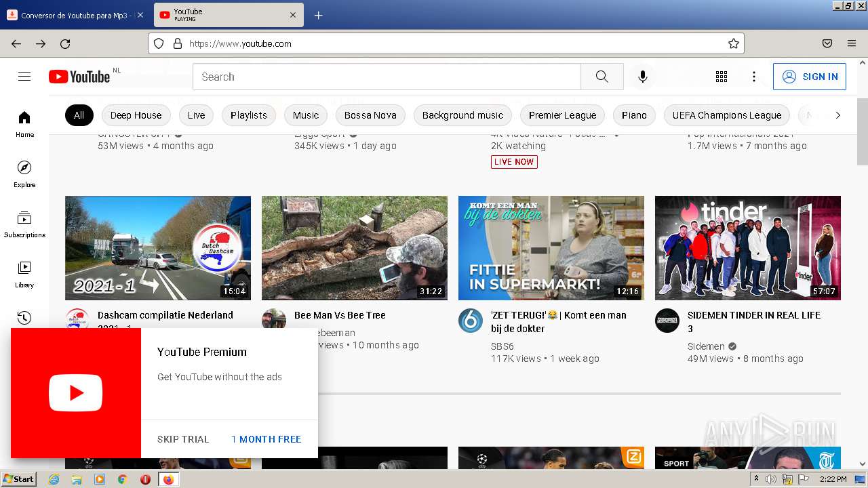868x488 pixels.
Task: Select the Music chip
Action: coord(306,115)
